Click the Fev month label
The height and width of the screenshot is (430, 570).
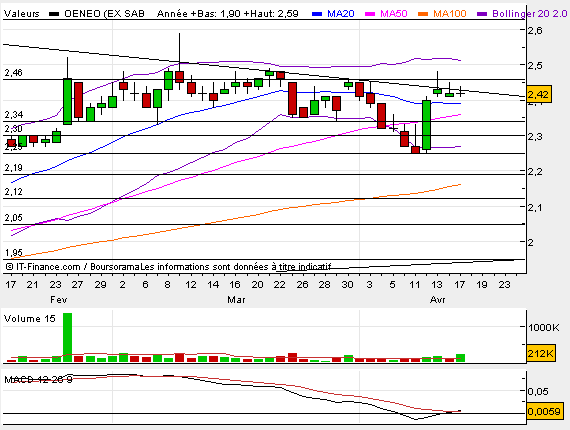(59, 300)
